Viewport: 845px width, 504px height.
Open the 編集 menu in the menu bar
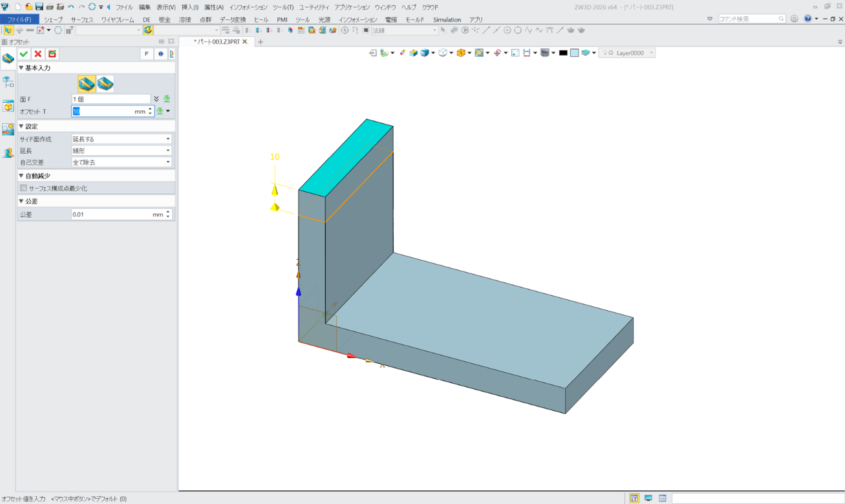click(x=144, y=7)
